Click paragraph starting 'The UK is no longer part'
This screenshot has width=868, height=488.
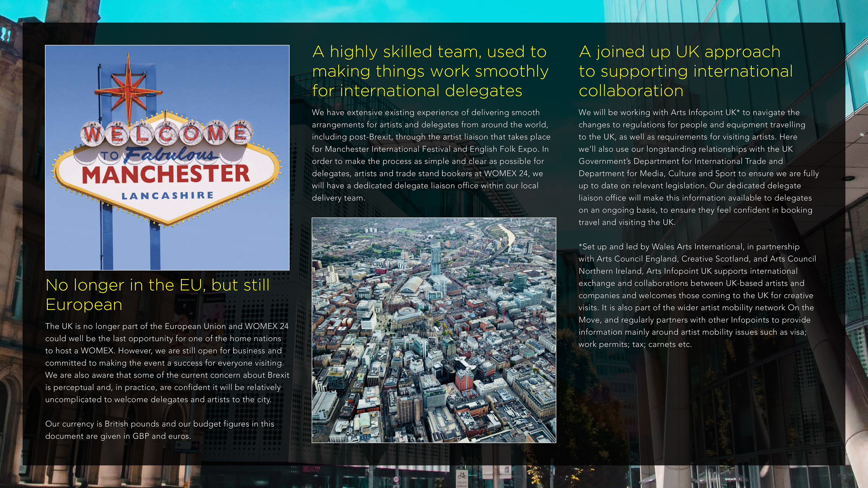tap(167, 363)
